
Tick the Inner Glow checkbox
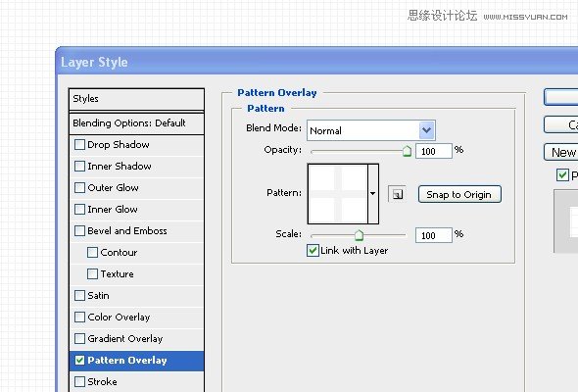pos(79,209)
